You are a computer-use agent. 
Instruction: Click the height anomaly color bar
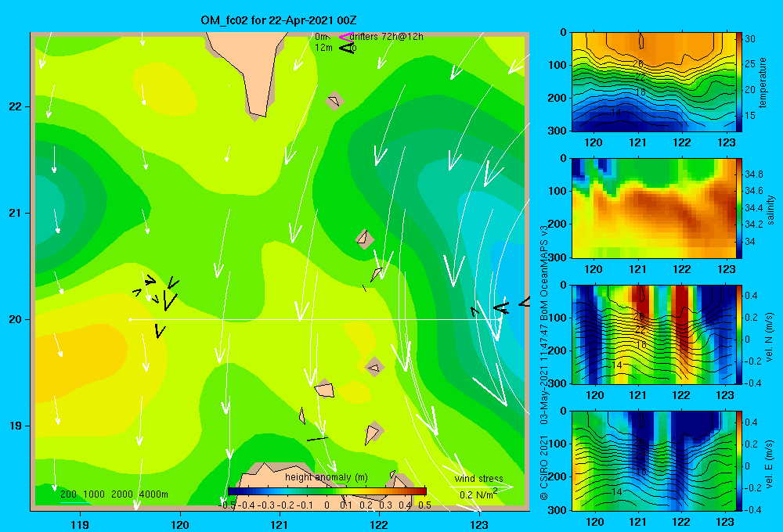327,491
